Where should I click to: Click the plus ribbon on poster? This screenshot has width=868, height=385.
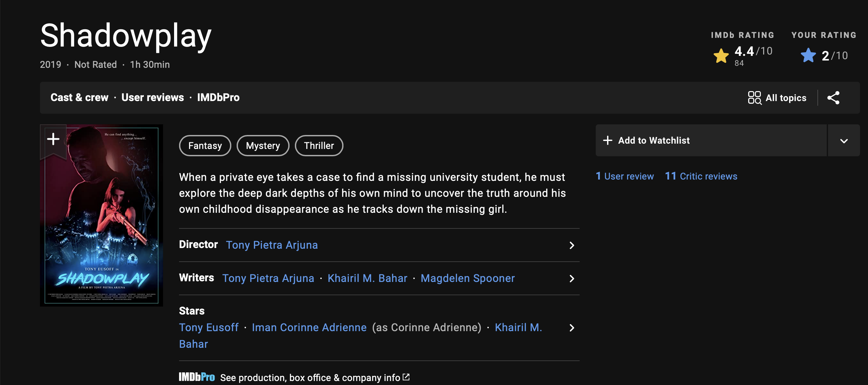[53, 139]
